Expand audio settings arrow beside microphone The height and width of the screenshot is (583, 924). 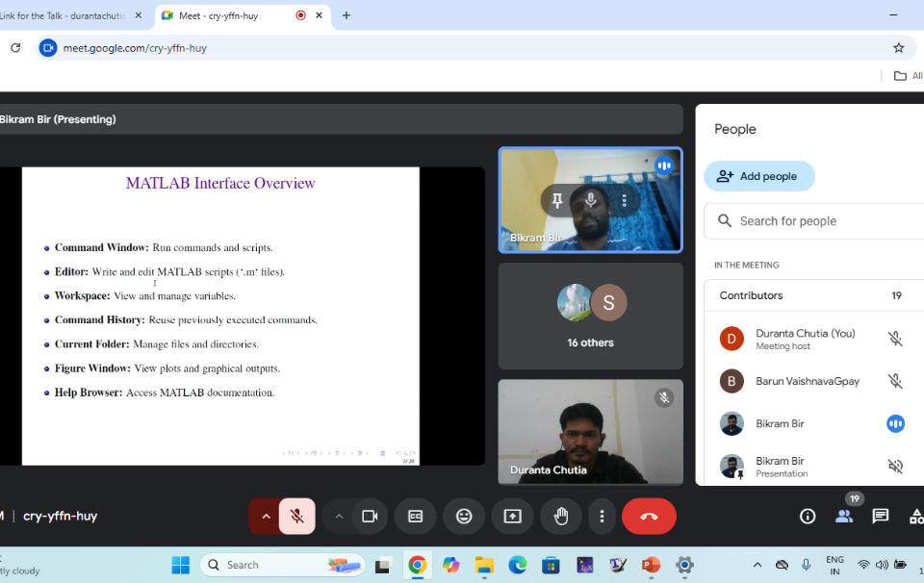tap(266, 517)
